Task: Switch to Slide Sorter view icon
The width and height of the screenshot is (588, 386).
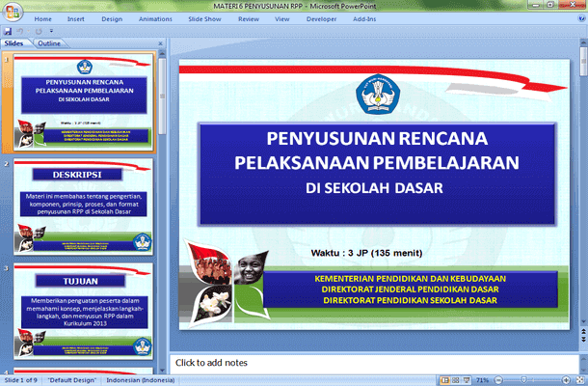Action: [x=456, y=380]
